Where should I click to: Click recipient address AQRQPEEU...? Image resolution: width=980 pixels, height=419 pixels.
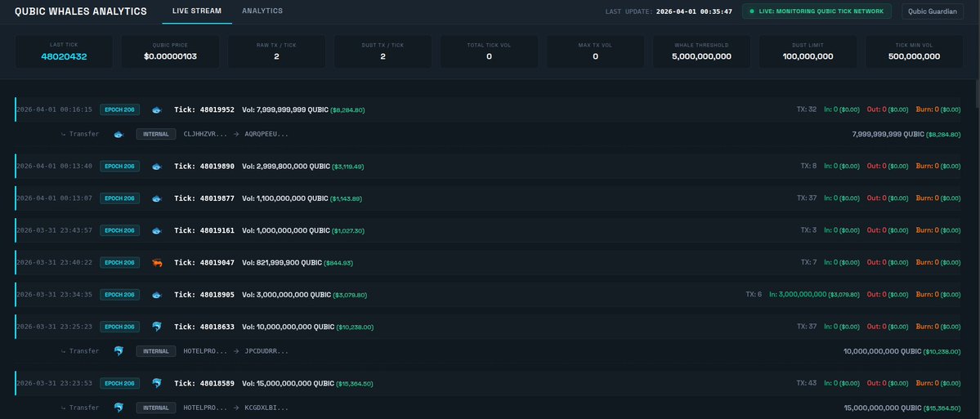point(266,134)
